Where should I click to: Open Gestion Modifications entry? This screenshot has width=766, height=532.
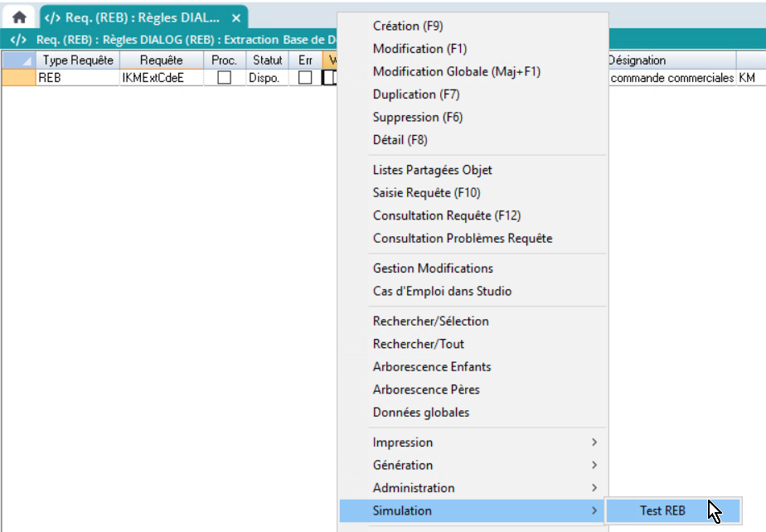pos(433,268)
